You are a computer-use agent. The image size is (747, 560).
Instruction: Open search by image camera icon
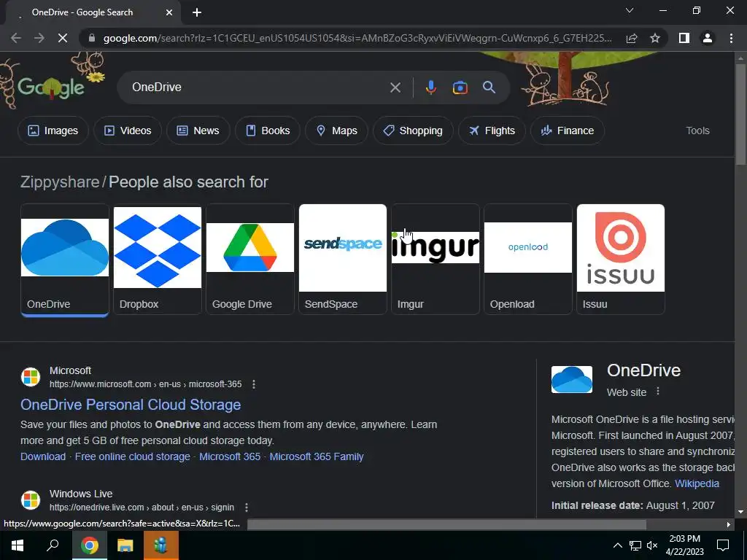tap(460, 87)
